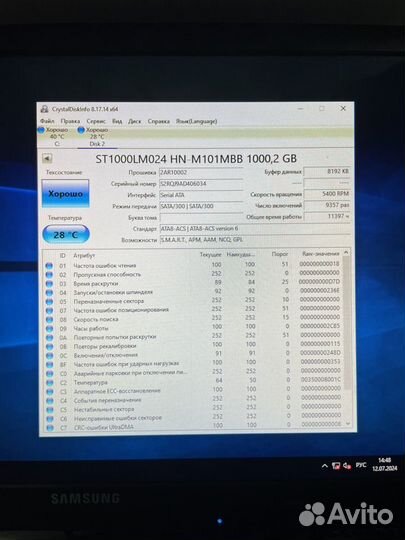Click the Буфер данных 8192 KB value
This screenshot has height=540, width=405.
click(327, 171)
